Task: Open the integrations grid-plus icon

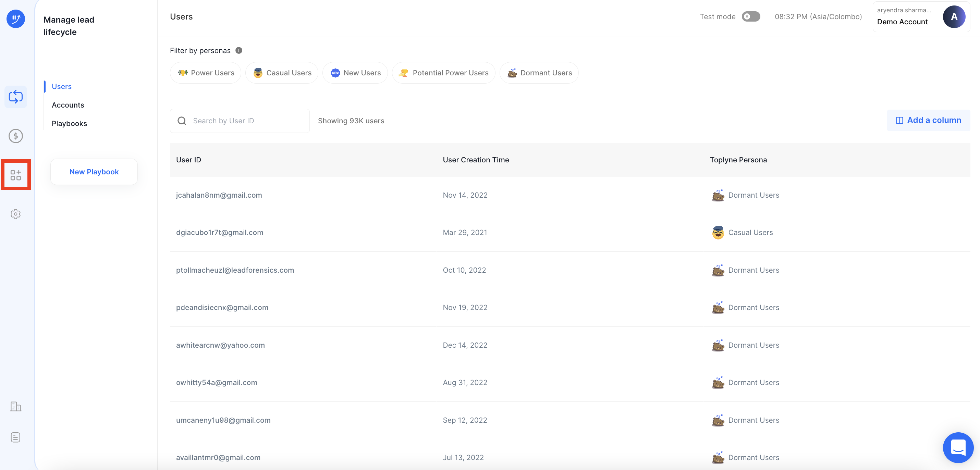Action: tap(16, 175)
